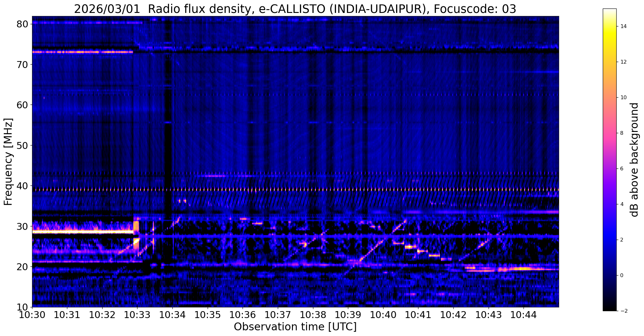Click the 50 MHz frequency tick label
Screen dimensions: 644x336
click(x=22, y=145)
